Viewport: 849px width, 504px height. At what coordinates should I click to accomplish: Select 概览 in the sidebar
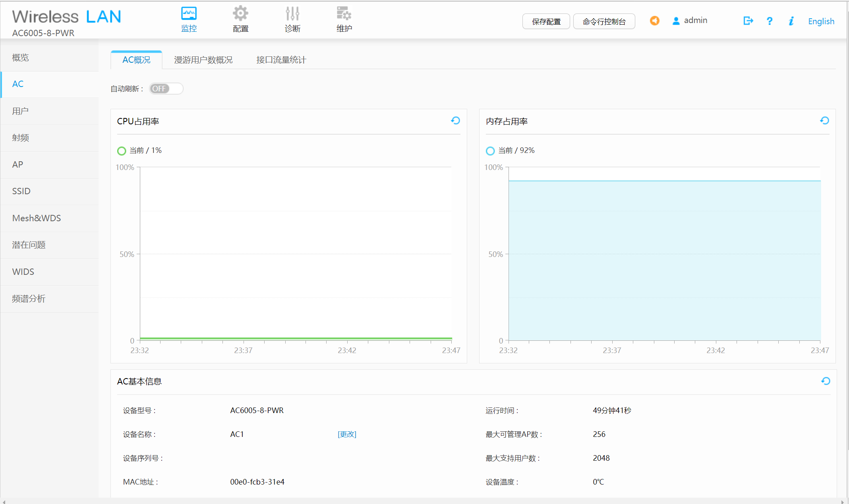pos(49,58)
